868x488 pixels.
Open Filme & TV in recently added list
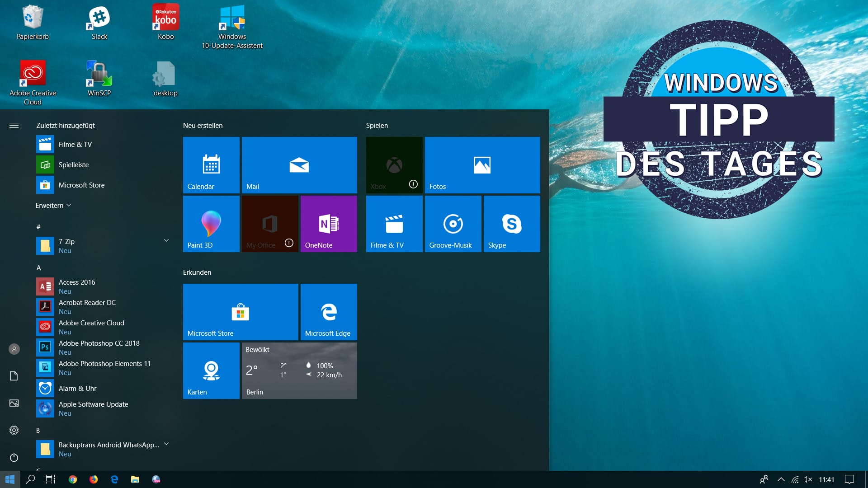click(x=103, y=145)
